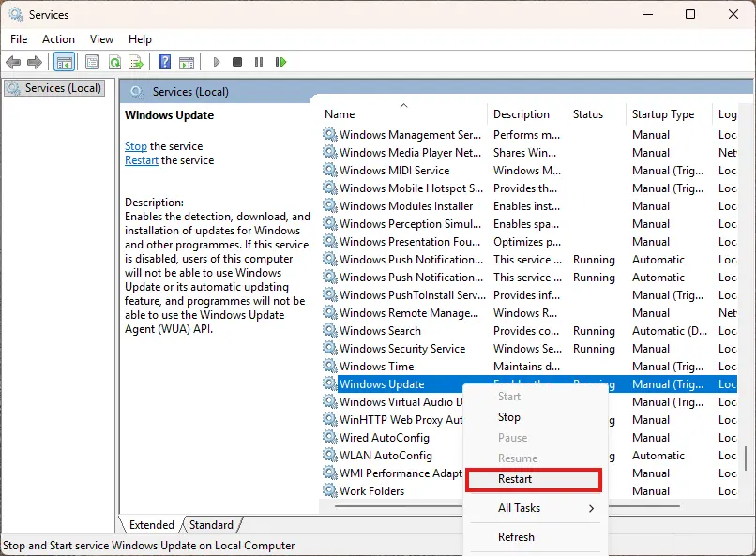Select WinHTTP Web Proxy Aut row
Screen dimensions: 756x556
pyautogui.click(x=401, y=420)
